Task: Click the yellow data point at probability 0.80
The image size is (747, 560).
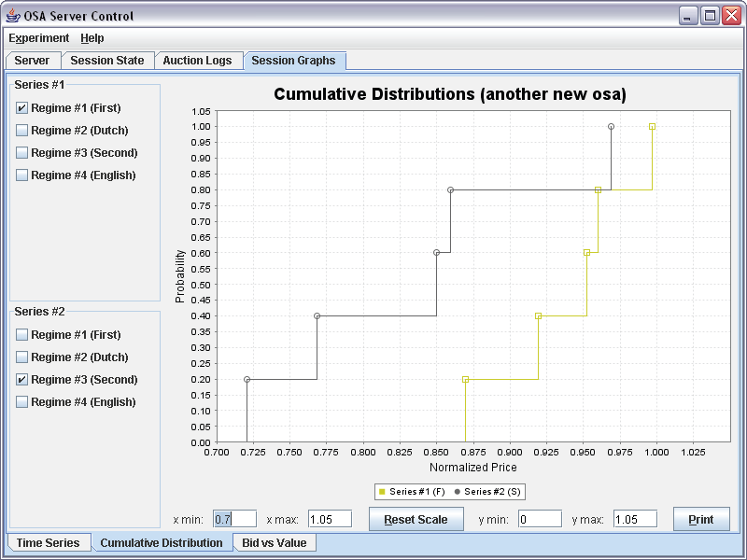Action: [599, 190]
